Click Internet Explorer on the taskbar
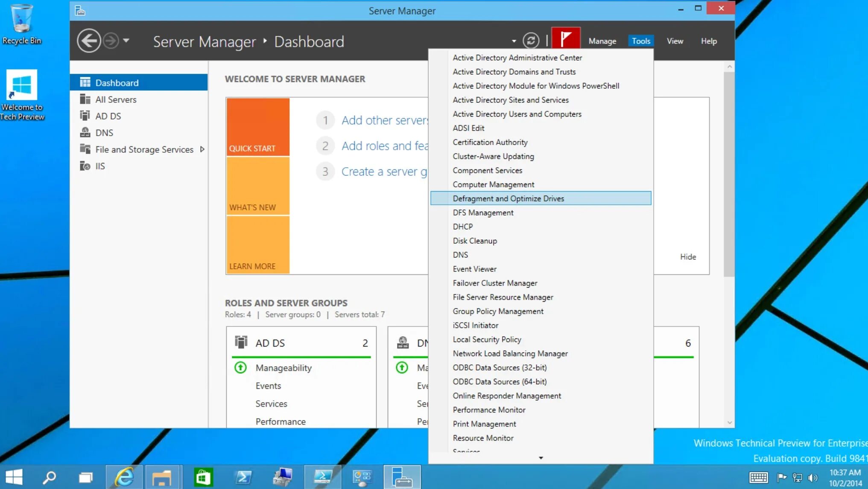 click(x=124, y=477)
